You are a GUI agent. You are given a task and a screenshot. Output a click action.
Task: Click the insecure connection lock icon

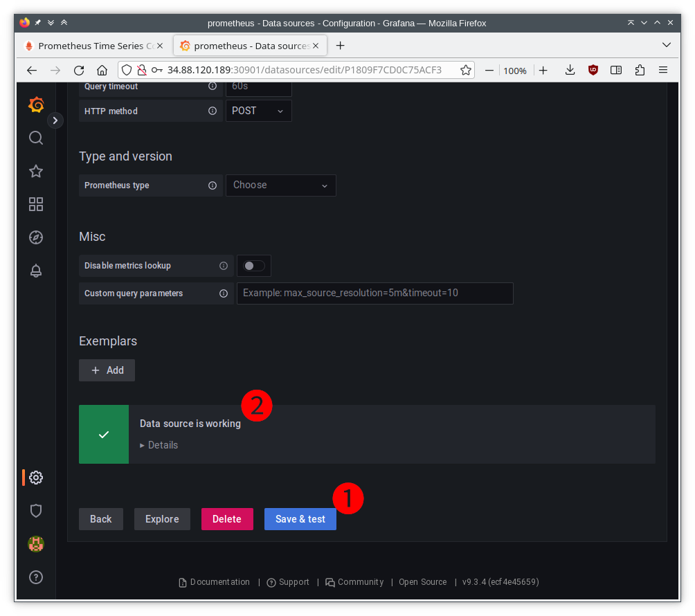(142, 70)
